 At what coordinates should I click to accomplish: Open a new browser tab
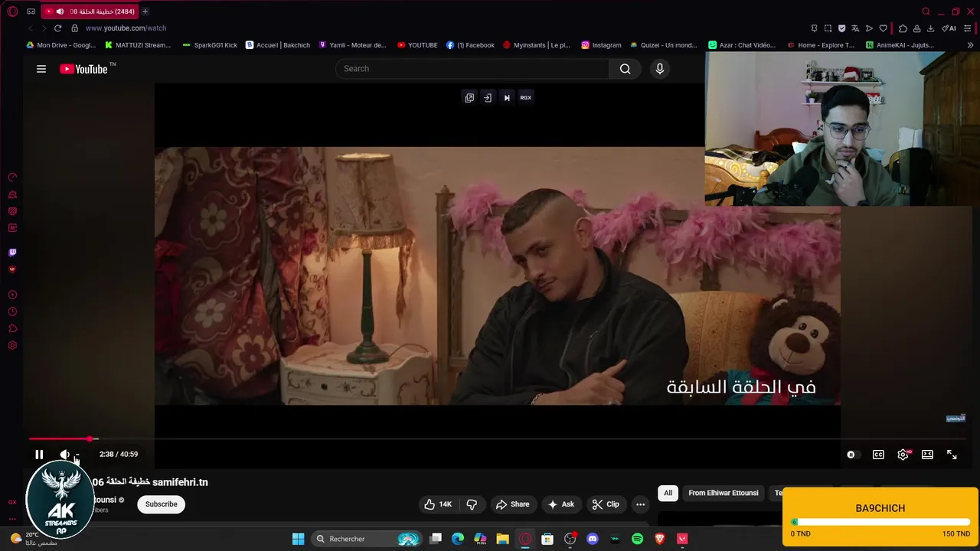tap(145, 11)
